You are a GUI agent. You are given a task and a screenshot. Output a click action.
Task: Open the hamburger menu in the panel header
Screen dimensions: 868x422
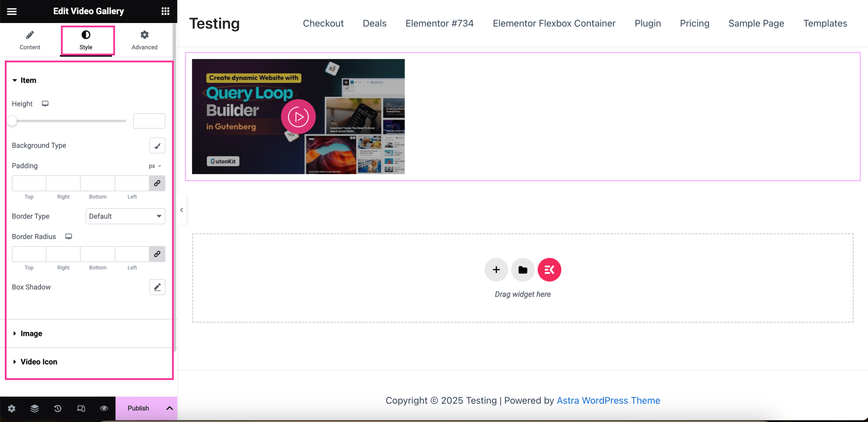(12, 12)
